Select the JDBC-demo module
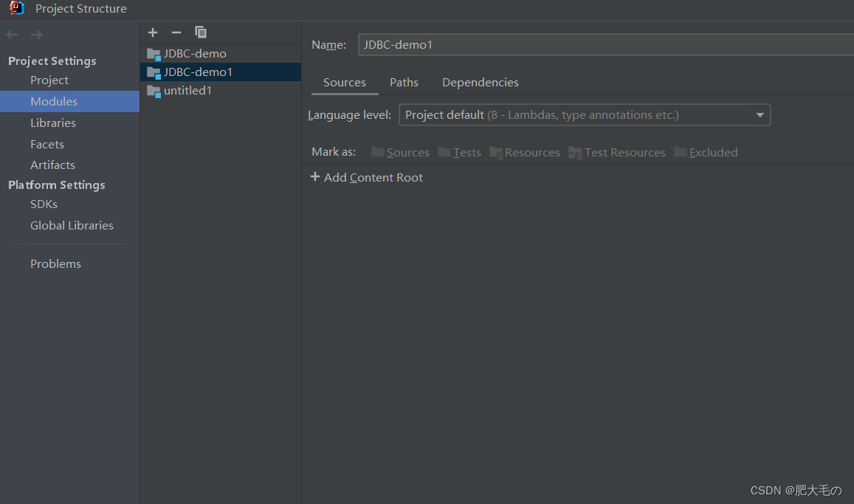 [221, 53]
